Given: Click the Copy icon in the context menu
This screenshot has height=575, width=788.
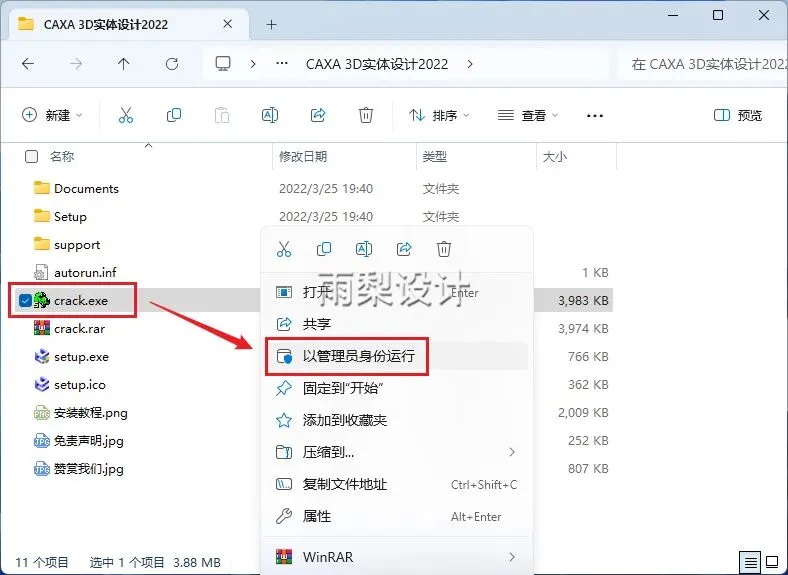Looking at the screenshot, I should click(324, 249).
